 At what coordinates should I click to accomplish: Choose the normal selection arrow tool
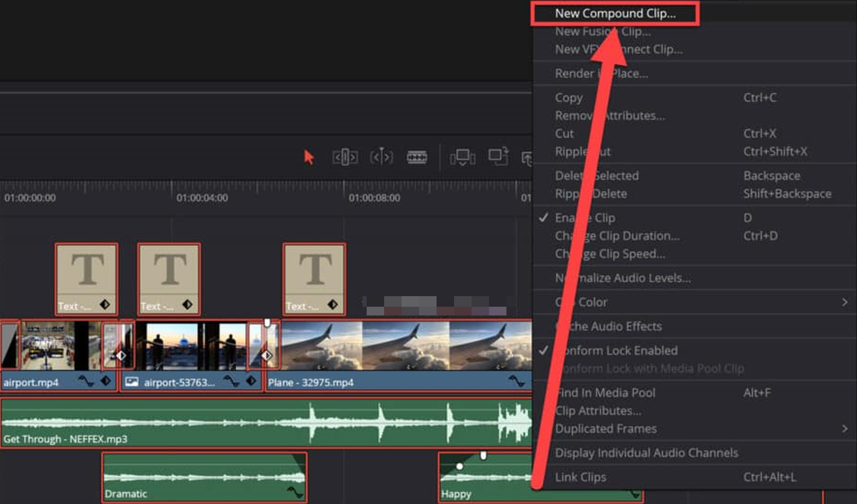pos(309,158)
